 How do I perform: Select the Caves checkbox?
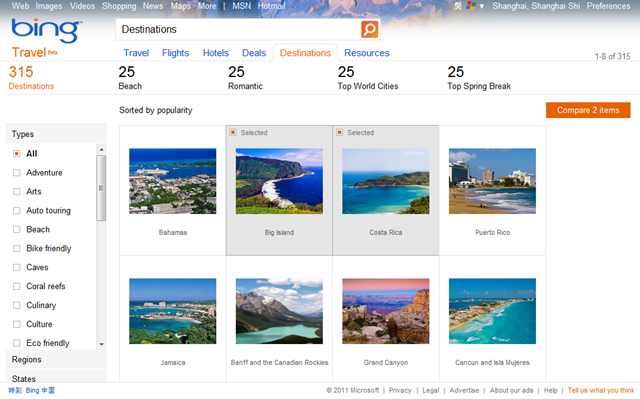click(17, 267)
